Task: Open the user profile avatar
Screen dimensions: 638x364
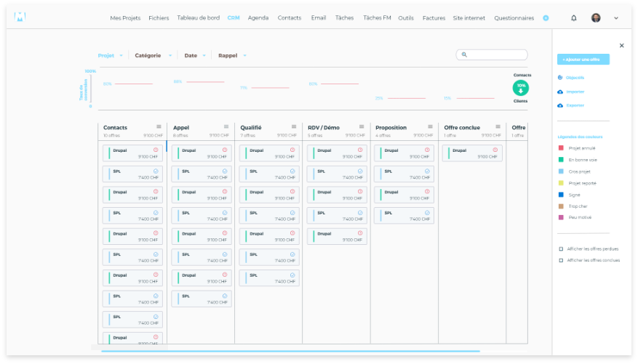Action: pos(596,18)
